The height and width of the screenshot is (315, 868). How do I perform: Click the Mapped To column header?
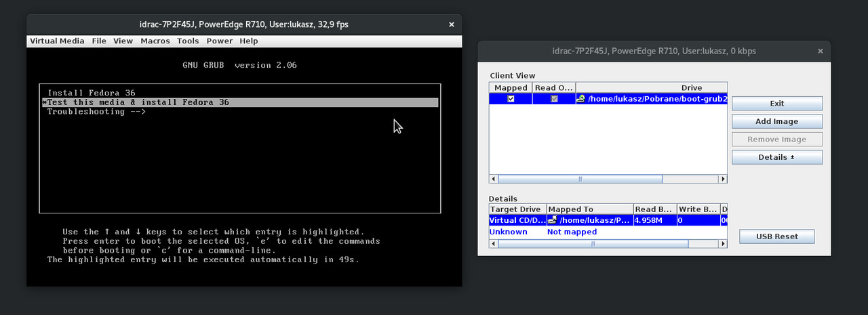(589, 209)
